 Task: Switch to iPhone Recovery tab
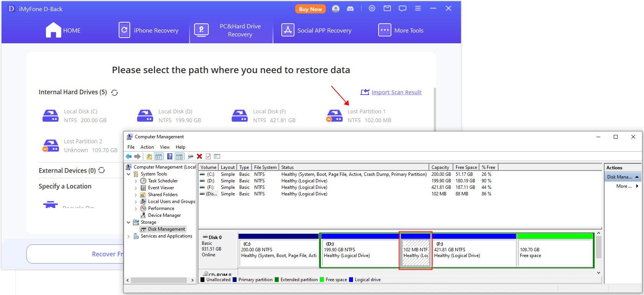click(x=149, y=30)
